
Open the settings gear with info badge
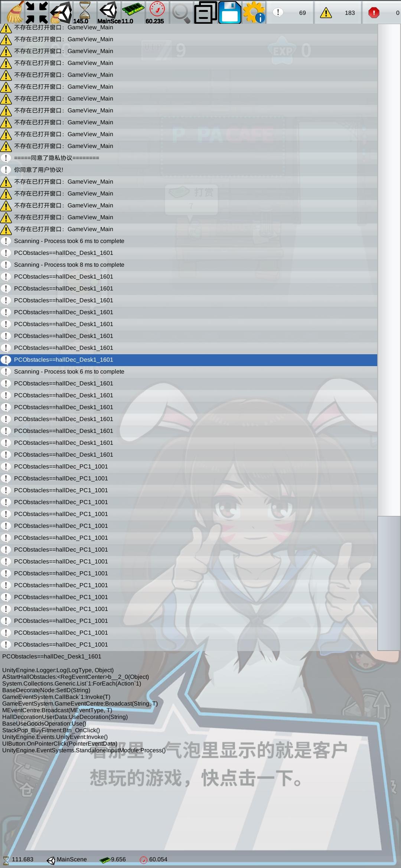pos(254,12)
